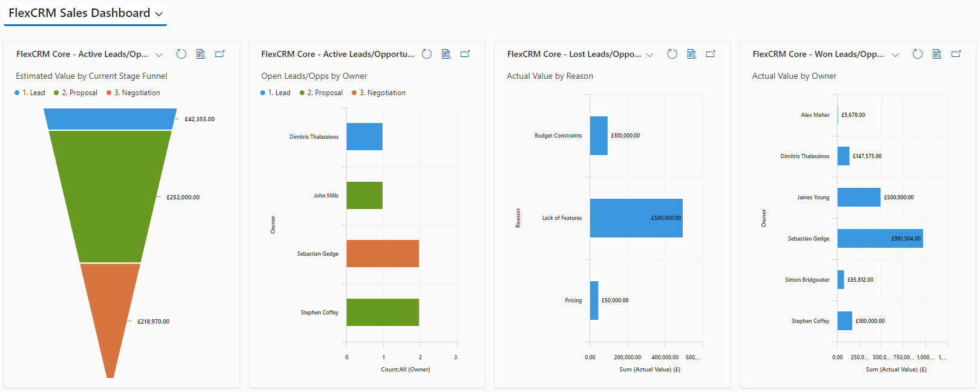Click Dimitris Thalassinos £147,575.00 bar in Won chart

coord(844,156)
